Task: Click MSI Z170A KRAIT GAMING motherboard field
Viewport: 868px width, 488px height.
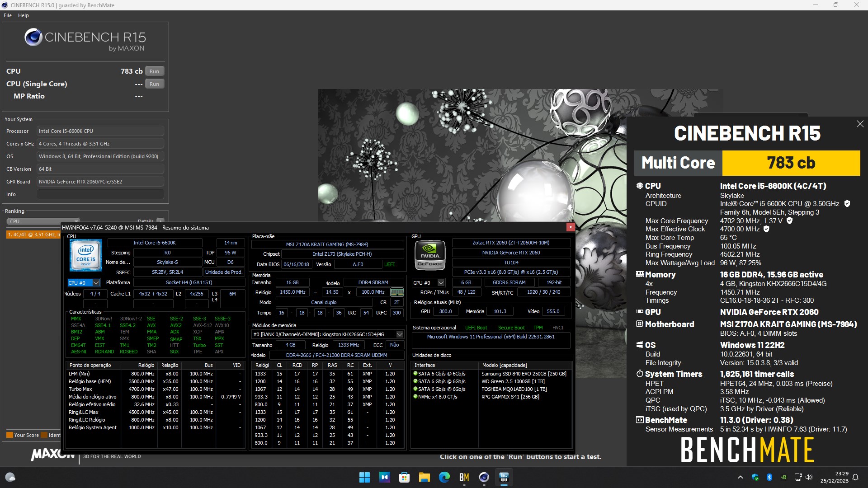Action: pos(327,244)
